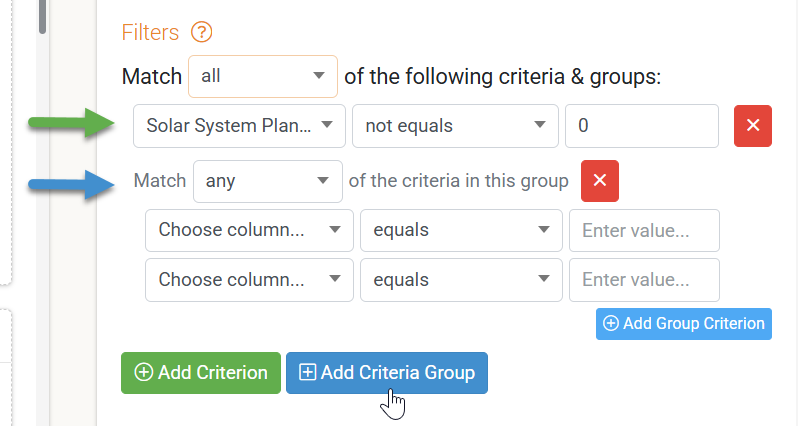This screenshot has height=426, width=798.
Task: Click the plus-square icon on Add Criteria Group
Action: click(307, 372)
